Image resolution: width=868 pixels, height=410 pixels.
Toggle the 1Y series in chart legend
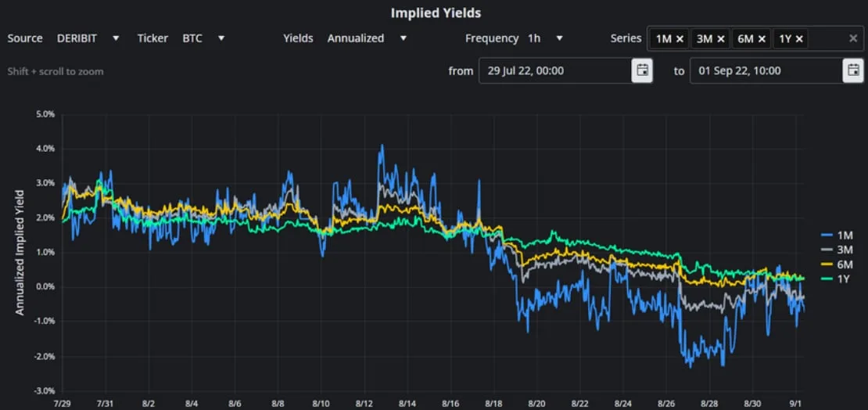pyautogui.click(x=835, y=279)
